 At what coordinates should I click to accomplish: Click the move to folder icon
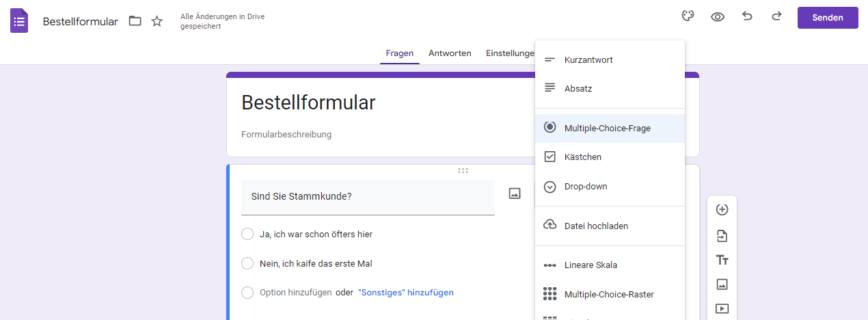135,21
